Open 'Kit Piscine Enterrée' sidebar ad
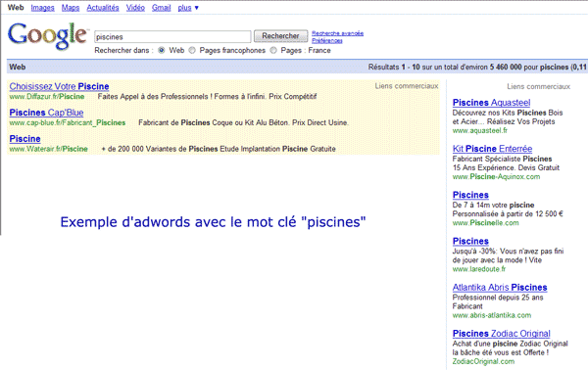 click(x=492, y=149)
